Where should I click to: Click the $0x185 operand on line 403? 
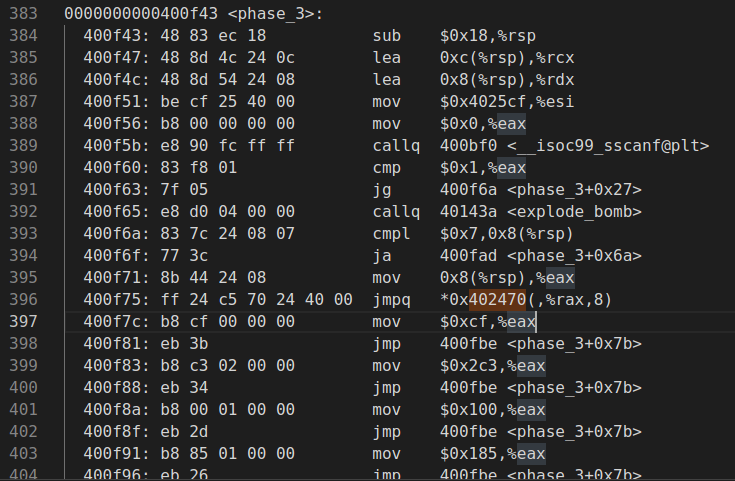pos(466,453)
